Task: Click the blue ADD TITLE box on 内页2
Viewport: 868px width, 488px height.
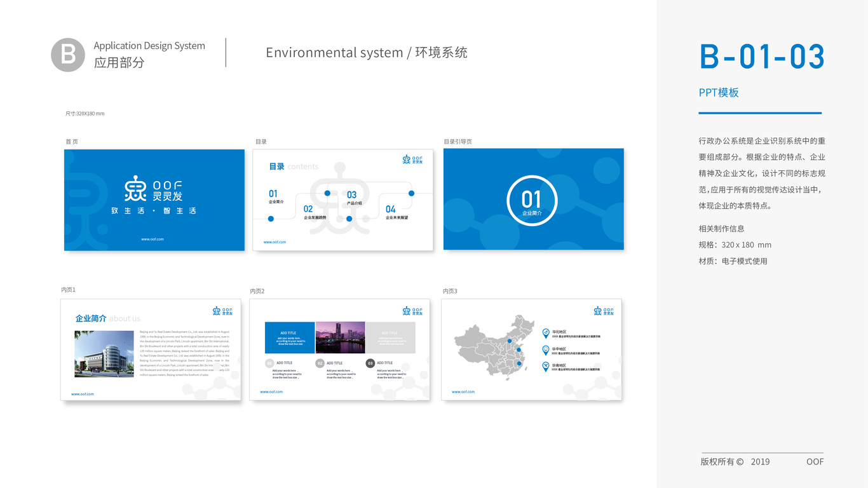Action: (290, 337)
